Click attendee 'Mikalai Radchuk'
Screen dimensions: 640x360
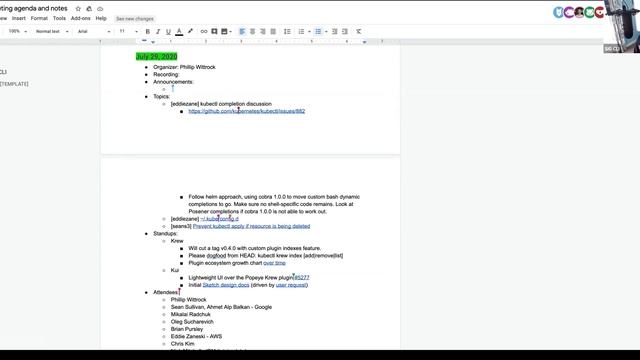pos(191,314)
